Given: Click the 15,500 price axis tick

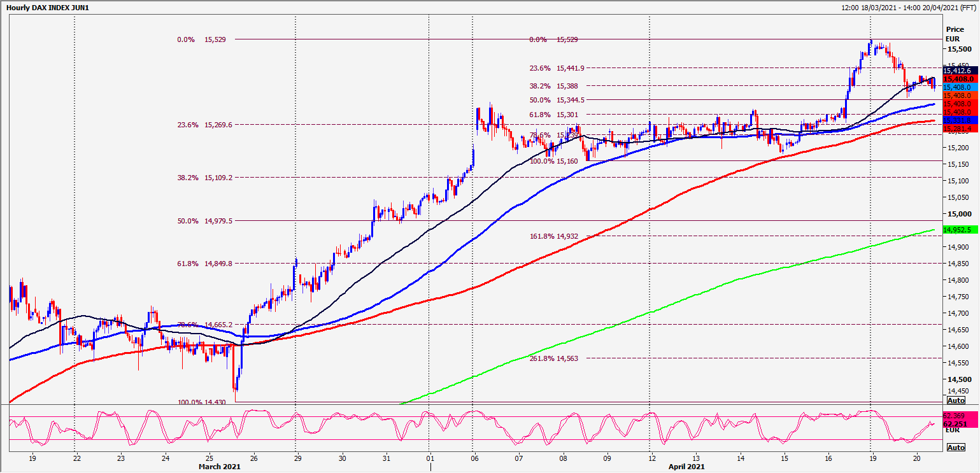Looking at the screenshot, I should pos(960,49).
